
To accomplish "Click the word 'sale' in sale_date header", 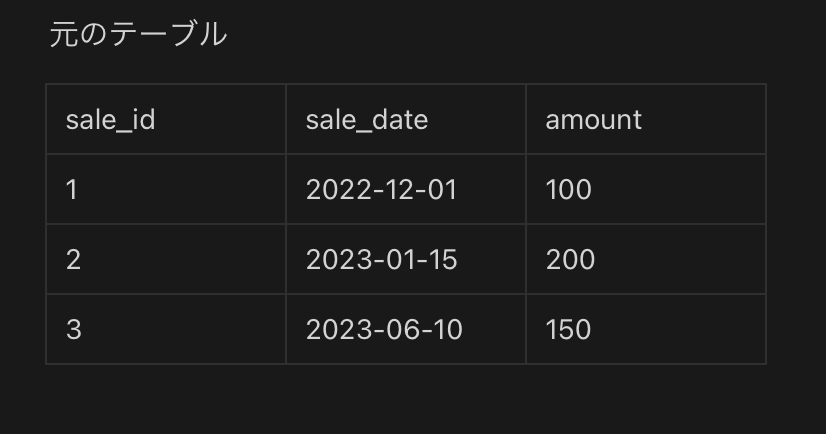I will (x=327, y=120).
